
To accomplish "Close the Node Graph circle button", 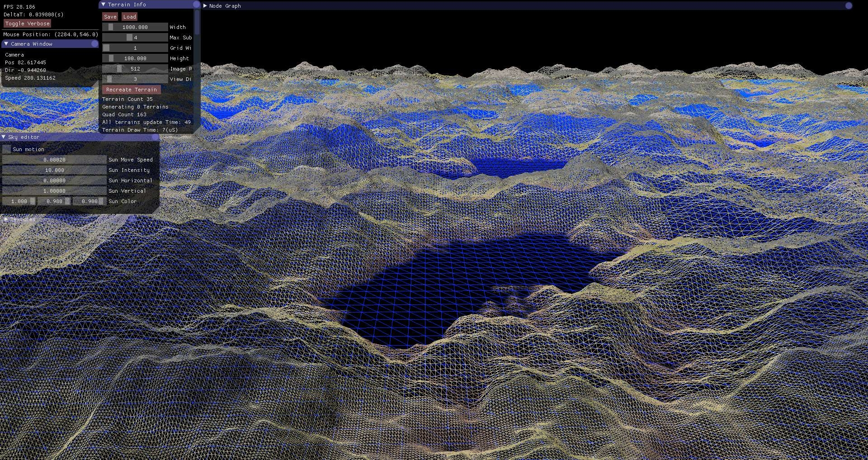I will click(849, 6).
